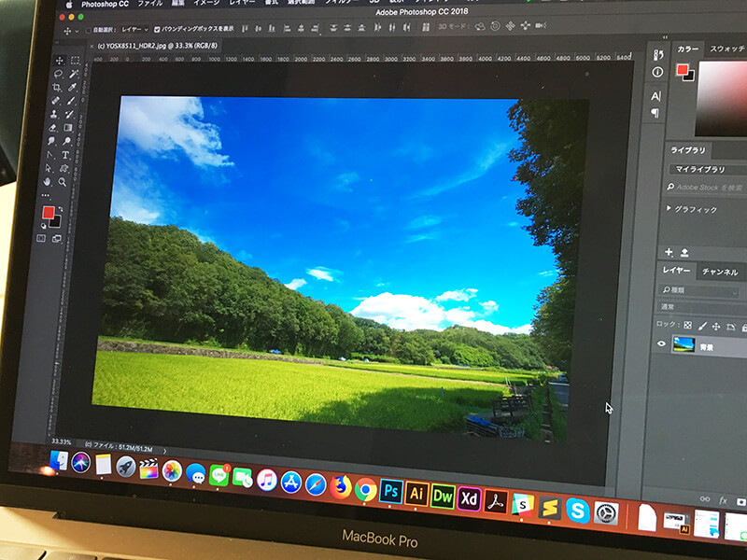Open the Info panel icon
The height and width of the screenshot is (560, 747).
click(x=657, y=72)
